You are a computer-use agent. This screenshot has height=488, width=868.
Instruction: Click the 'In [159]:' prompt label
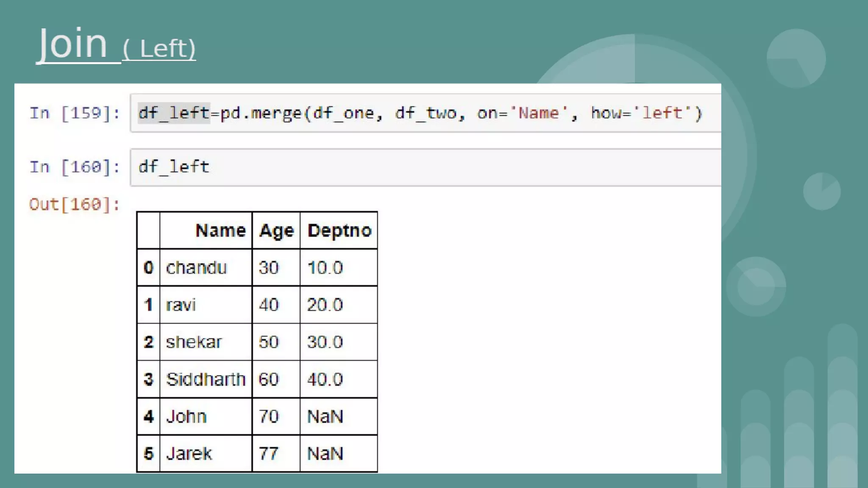75,113
